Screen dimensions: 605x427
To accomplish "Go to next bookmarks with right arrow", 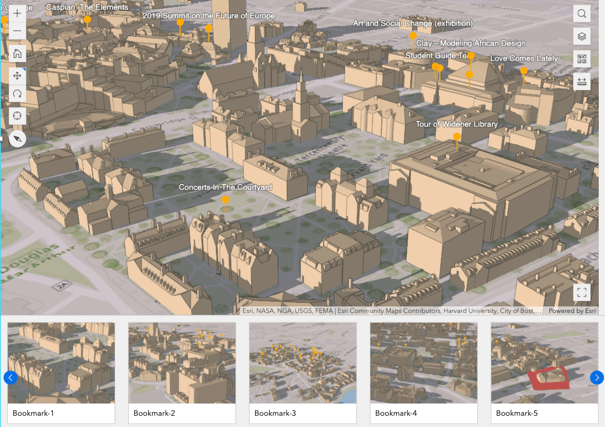I will pyautogui.click(x=597, y=377).
